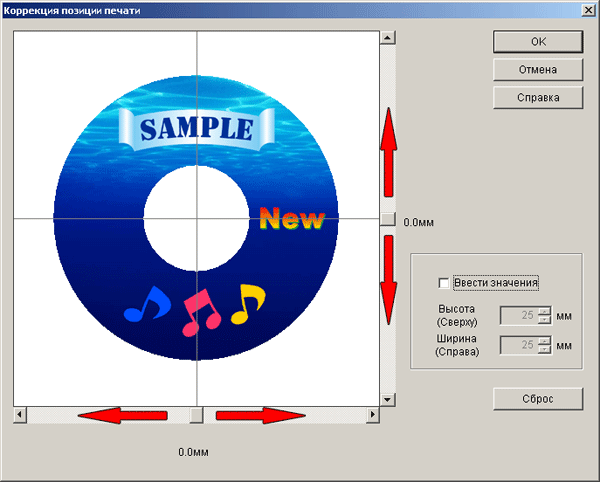The height and width of the screenshot is (482, 600).
Task: Decrease the Ширина (Справа) spinner value
Action: (x=544, y=349)
